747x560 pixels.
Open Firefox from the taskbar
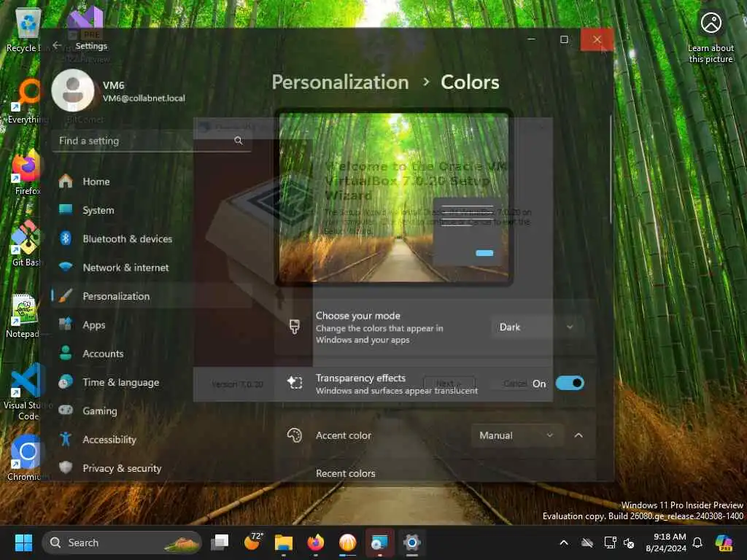coord(315,542)
